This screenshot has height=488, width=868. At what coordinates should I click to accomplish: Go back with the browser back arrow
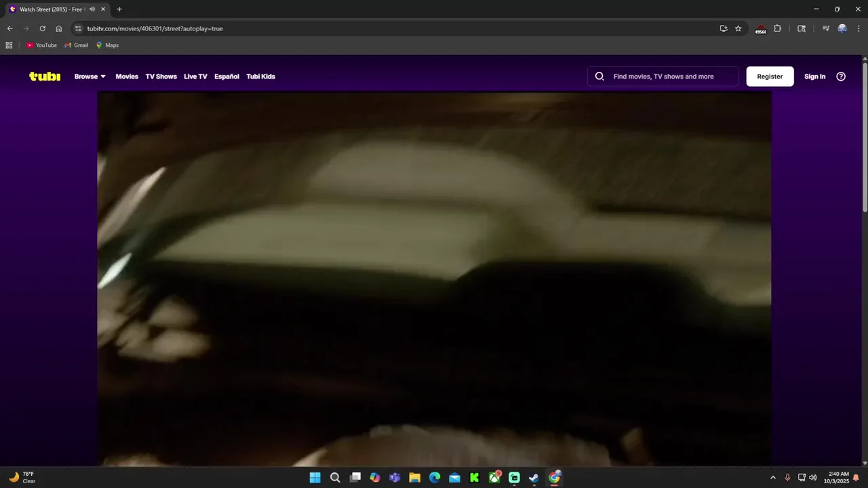click(x=9, y=28)
